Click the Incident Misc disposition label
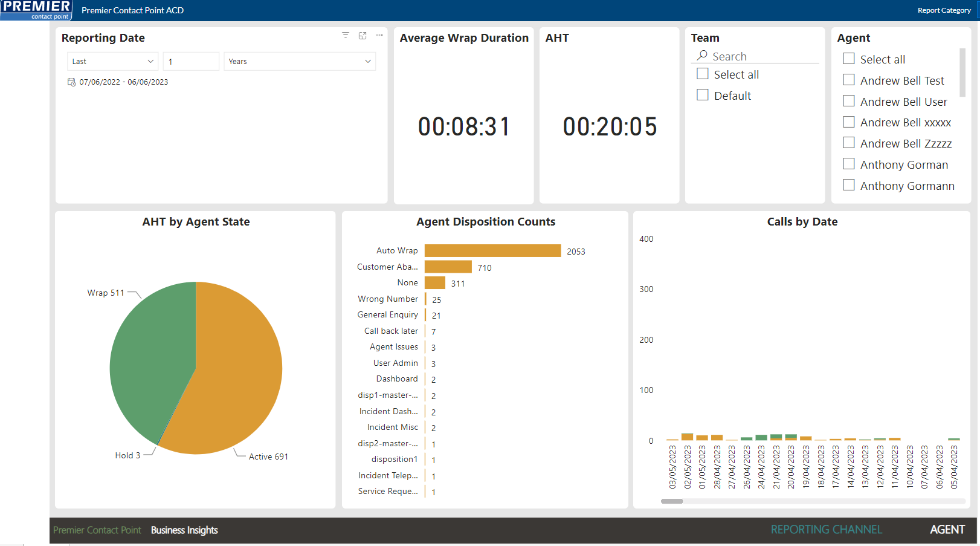This screenshot has width=980, height=546. pyautogui.click(x=392, y=427)
